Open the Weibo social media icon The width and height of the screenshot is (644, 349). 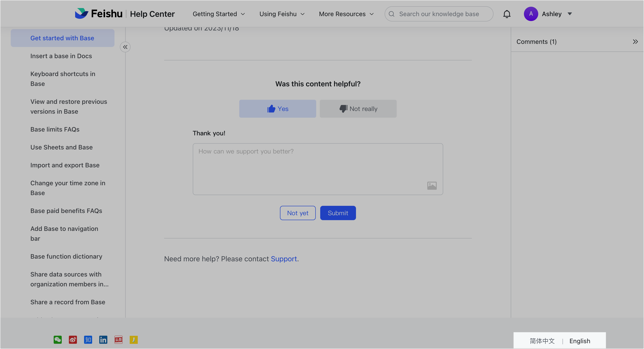73,340
